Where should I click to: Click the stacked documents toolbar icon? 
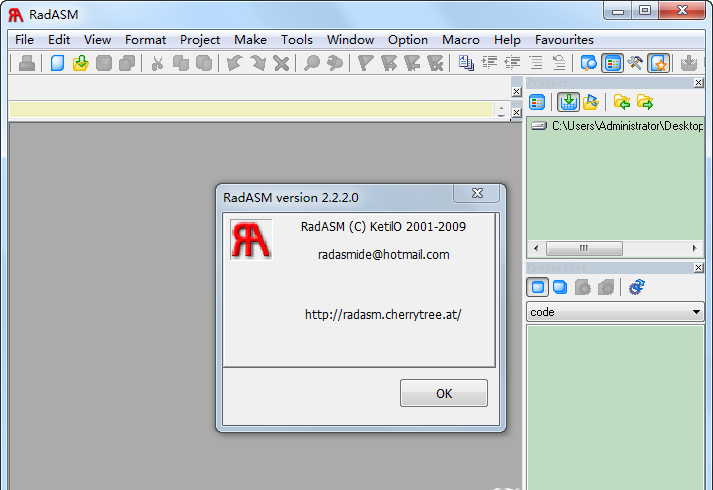click(466, 63)
